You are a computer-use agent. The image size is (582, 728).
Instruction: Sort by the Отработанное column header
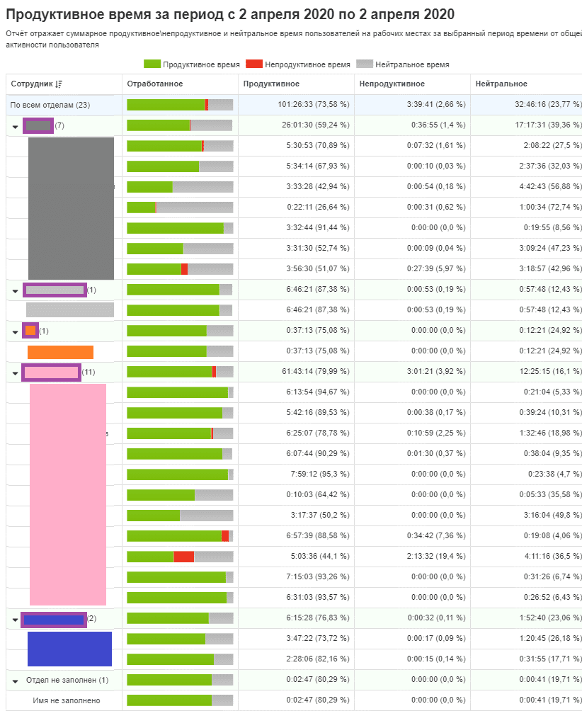(155, 84)
